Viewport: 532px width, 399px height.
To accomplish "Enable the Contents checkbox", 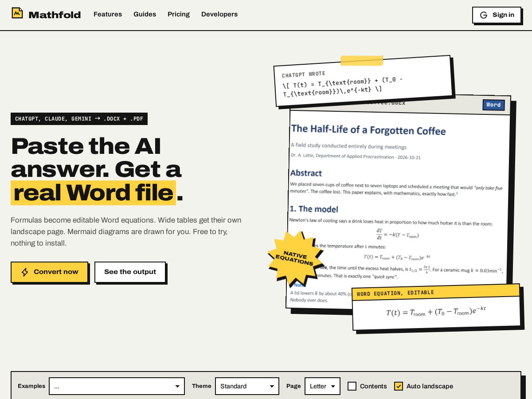I will [x=352, y=386].
